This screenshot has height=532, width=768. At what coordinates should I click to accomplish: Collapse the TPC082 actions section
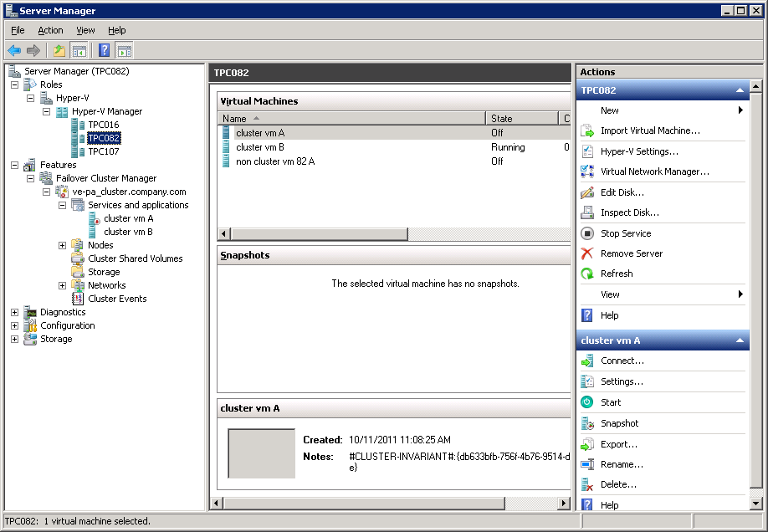(740, 90)
